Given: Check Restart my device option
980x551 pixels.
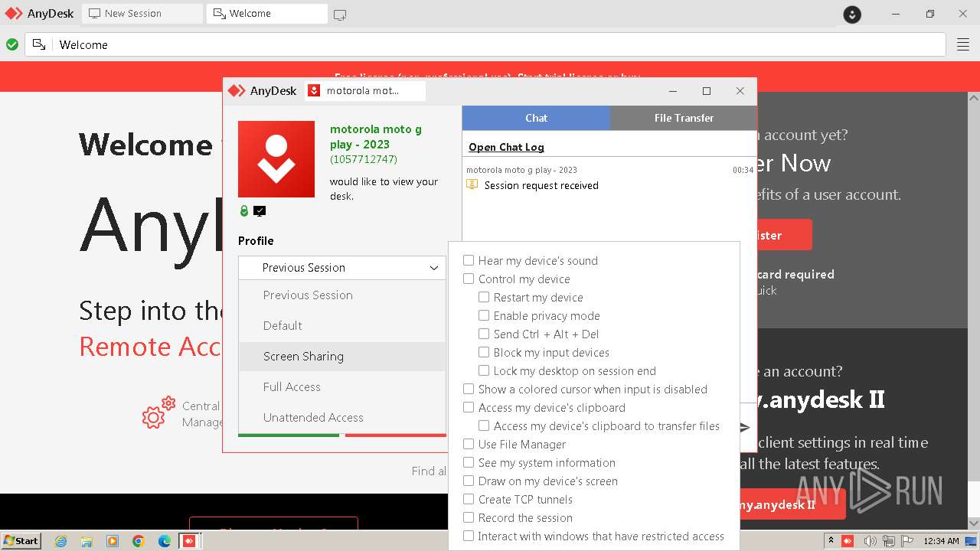Looking at the screenshot, I should pos(484,297).
